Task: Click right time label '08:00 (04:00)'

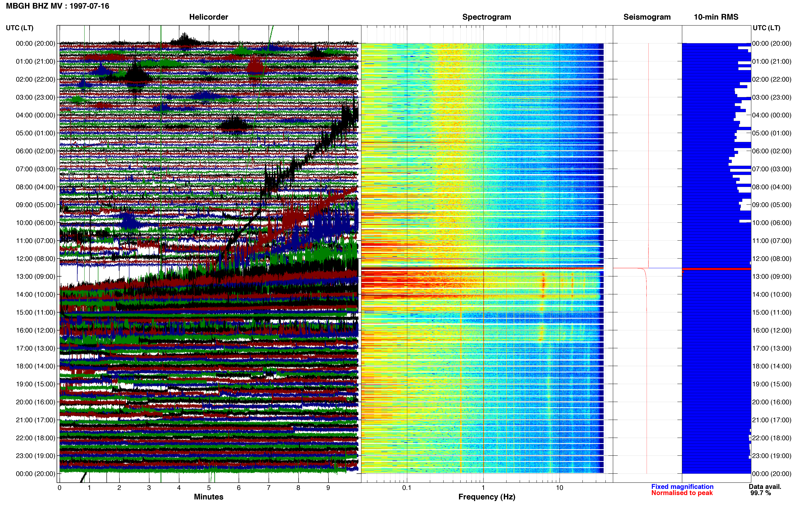Action: 772,187
